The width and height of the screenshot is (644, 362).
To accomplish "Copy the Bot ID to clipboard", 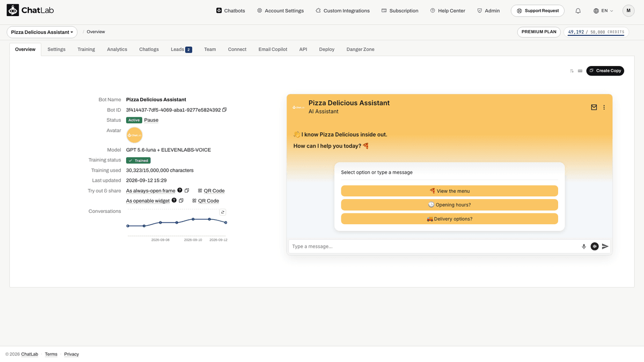I will pos(224,109).
